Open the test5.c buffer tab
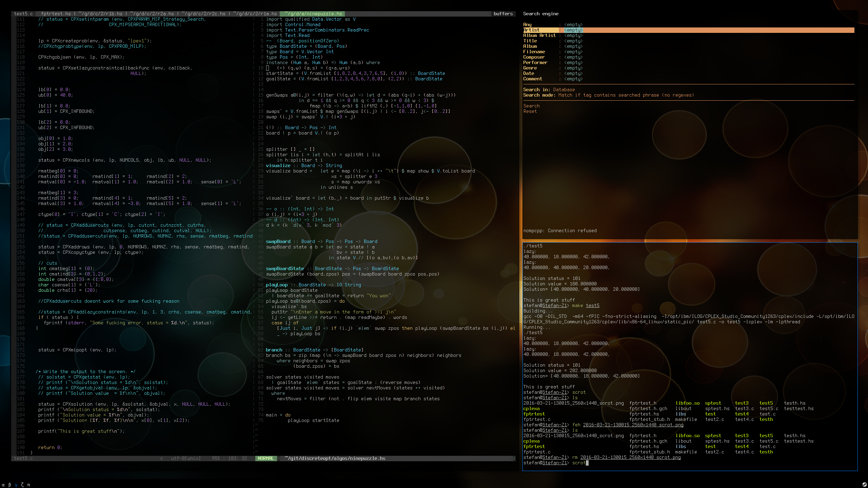 [x=23, y=14]
